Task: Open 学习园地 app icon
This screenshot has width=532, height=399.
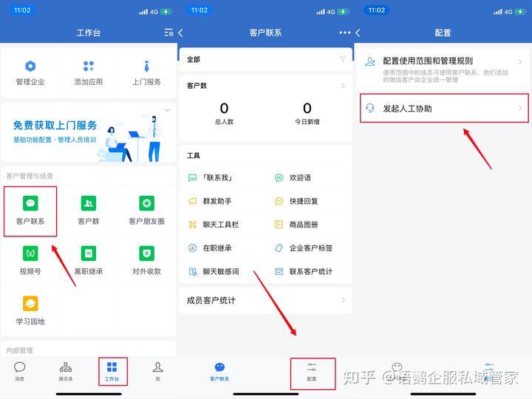Action: pyautogui.click(x=30, y=310)
